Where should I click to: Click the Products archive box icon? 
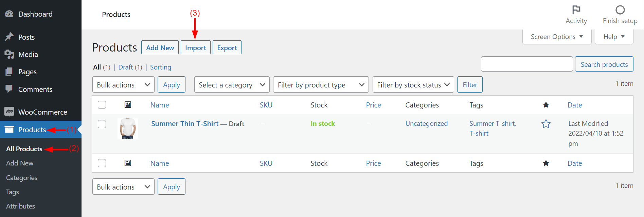(x=9, y=129)
